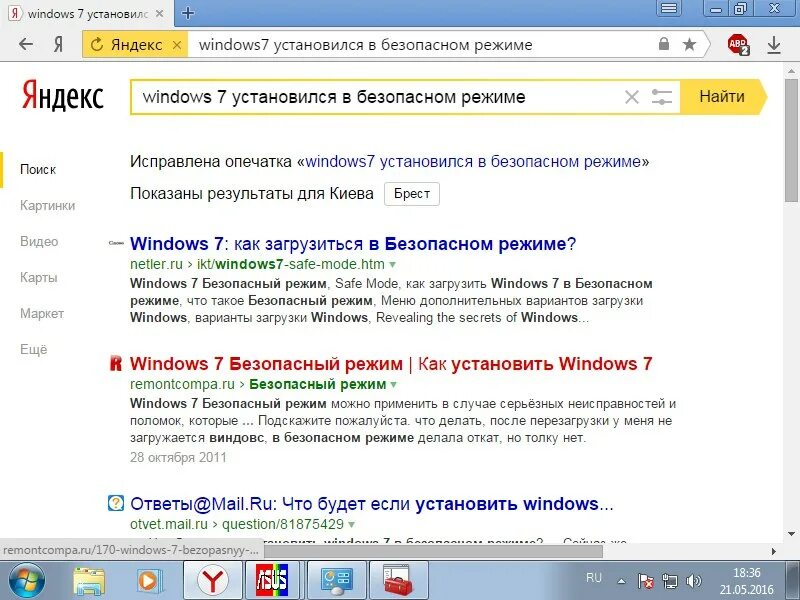Close the Яндекс label in address bar
This screenshot has height=600, width=800.
pos(177,45)
